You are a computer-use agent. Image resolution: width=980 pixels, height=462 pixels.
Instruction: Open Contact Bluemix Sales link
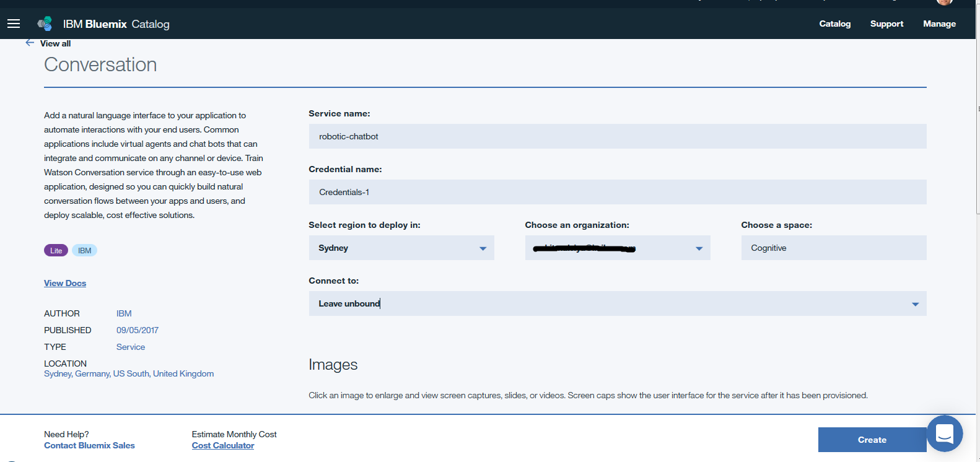(89, 445)
